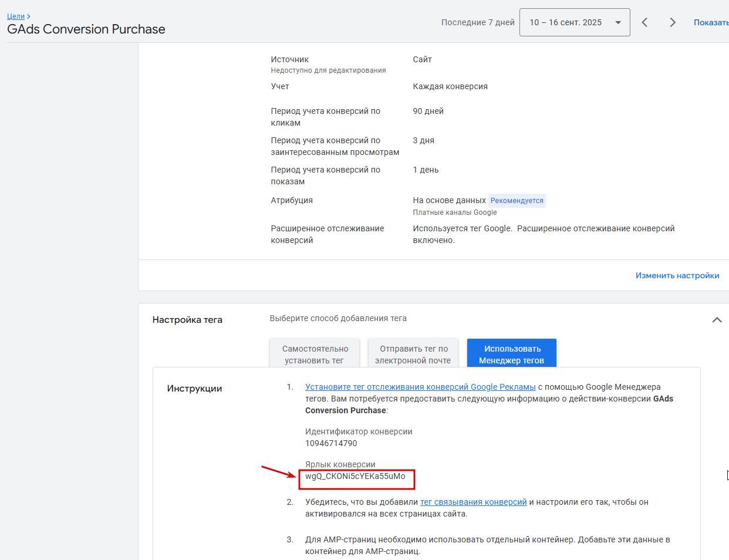This screenshot has height=560, width=729.
Task: Go to next date range arrow
Action: pyautogui.click(x=673, y=22)
